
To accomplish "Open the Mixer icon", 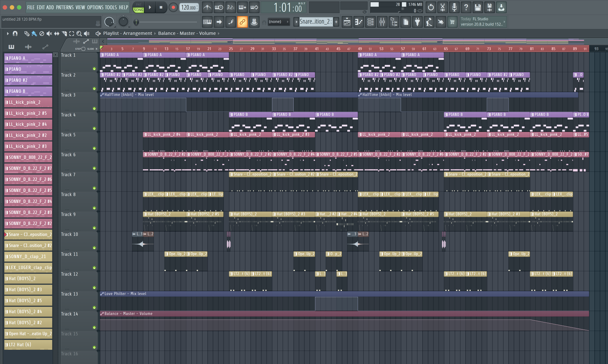I will [x=382, y=22].
